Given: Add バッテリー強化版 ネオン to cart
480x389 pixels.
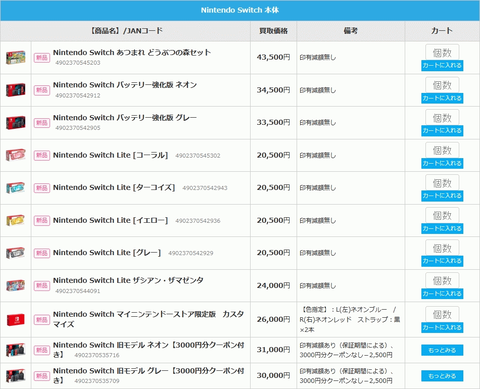Looking at the screenshot, I should click(x=442, y=98).
